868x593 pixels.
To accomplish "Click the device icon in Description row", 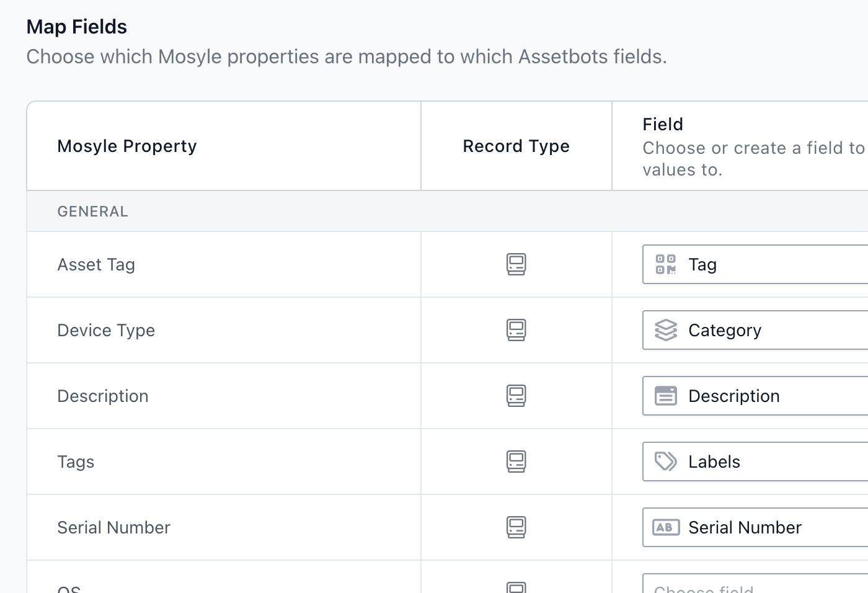I will [516, 396].
